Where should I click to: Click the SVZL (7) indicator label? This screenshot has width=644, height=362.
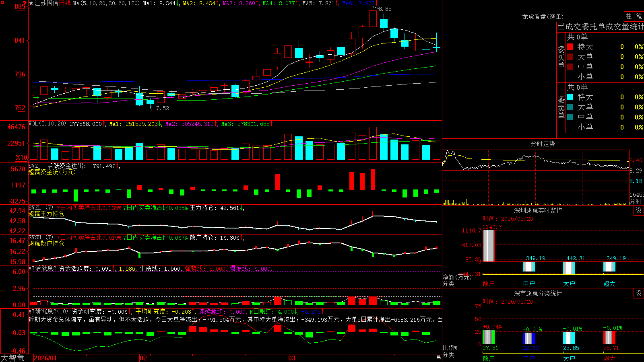[x=41, y=208]
